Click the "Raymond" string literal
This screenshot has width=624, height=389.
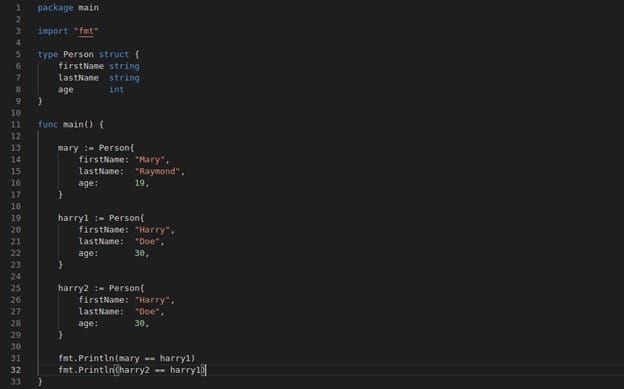click(x=157, y=171)
